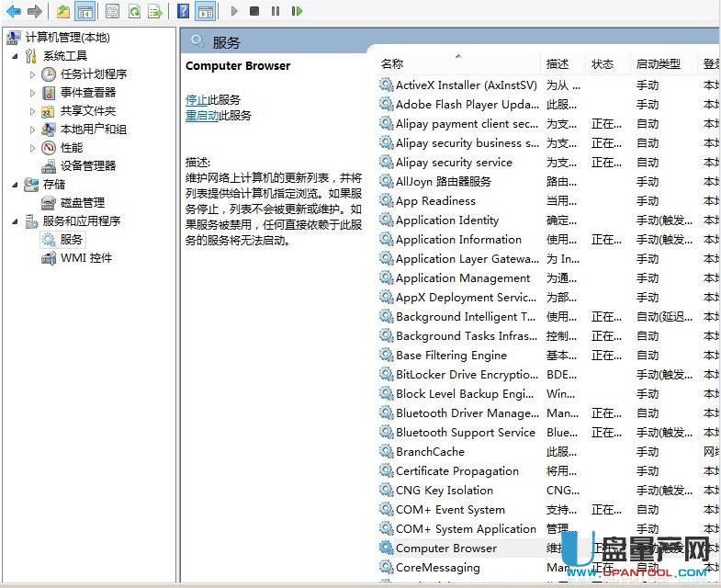Screen dimensions: 721x588
Task: Click the 停止 service link
Action: [x=197, y=100]
